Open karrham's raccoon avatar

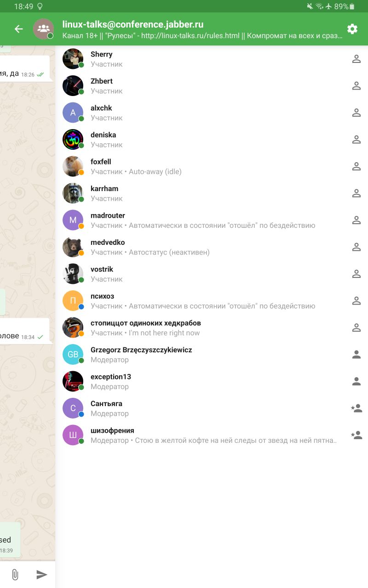click(x=73, y=193)
